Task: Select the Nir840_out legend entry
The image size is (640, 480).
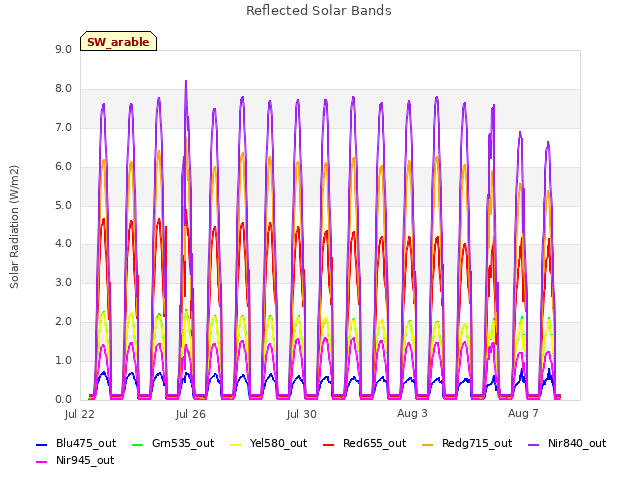Action: click(567, 444)
